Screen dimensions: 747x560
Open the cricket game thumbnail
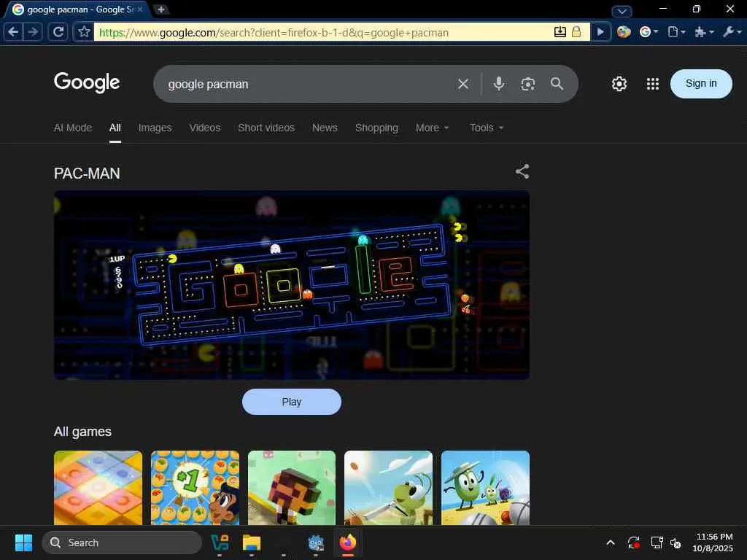point(388,488)
